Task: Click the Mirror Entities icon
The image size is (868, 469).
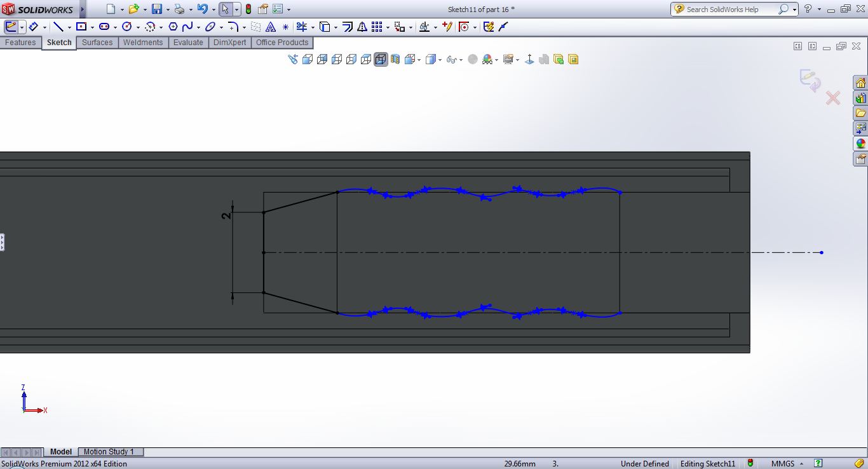Action: pos(362,27)
